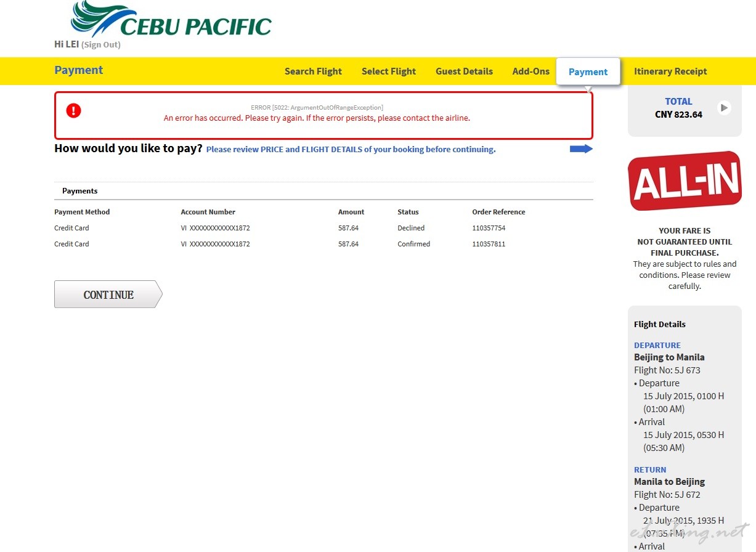
Task: Click order reference 110357811
Action: pyautogui.click(x=489, y=244)
